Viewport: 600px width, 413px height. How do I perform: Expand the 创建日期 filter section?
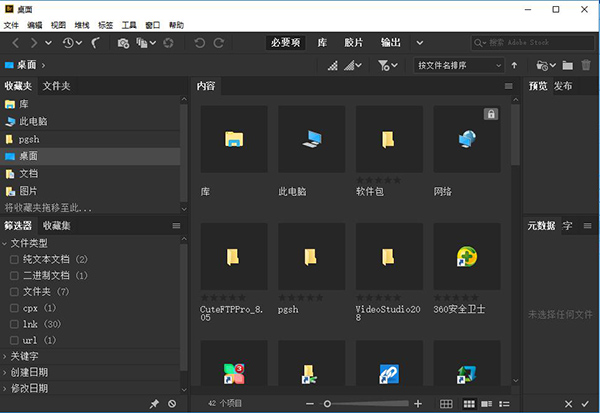[29, 372]
